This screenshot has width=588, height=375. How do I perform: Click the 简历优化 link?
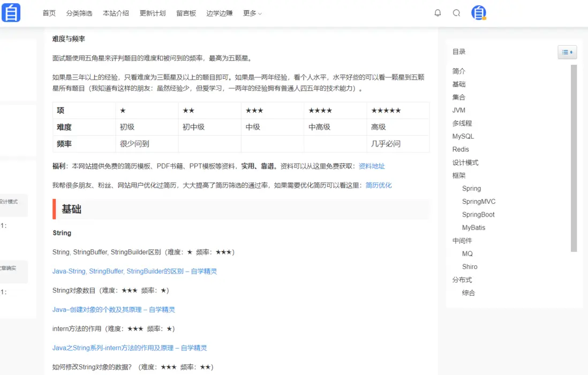point(378,185)
